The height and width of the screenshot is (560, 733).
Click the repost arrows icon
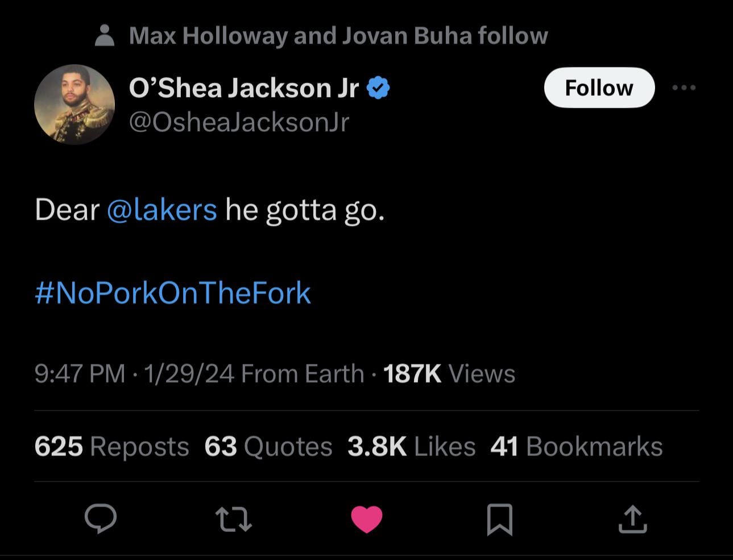tap(234, 520)
